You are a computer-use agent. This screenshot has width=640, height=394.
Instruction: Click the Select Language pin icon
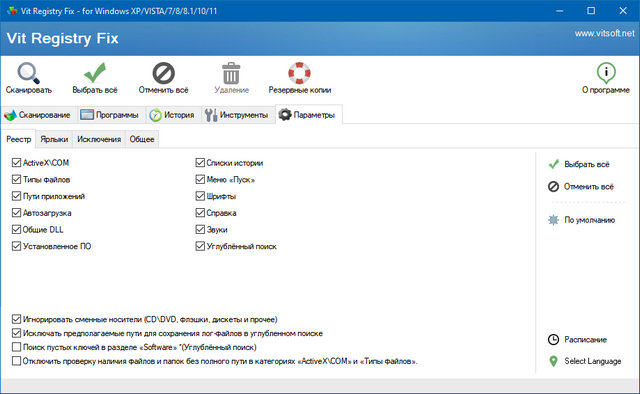(553, 361)
